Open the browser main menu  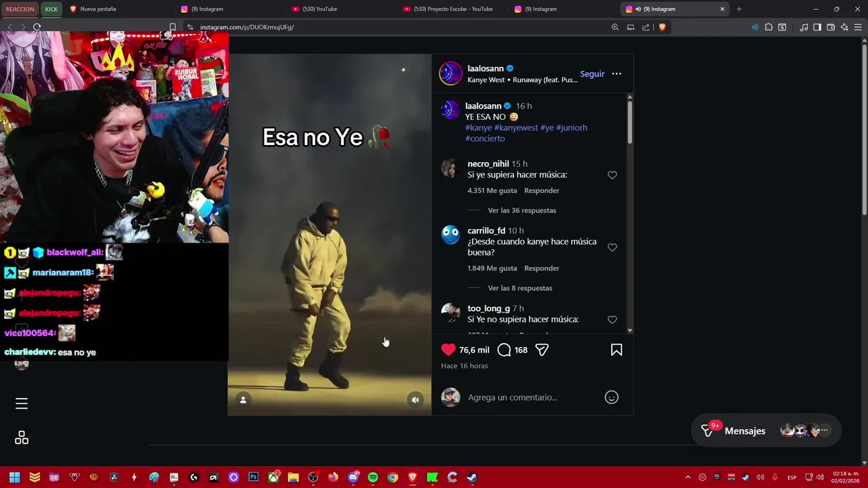tap(858, 27)
